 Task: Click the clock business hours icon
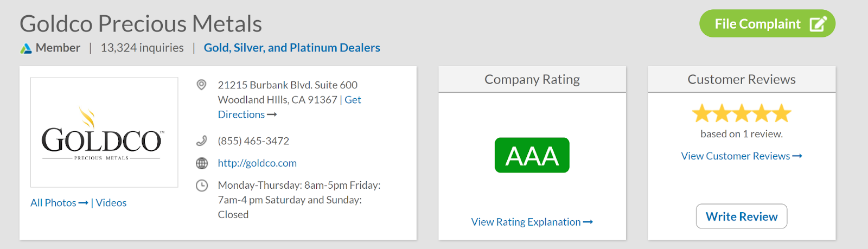[201, 186]
